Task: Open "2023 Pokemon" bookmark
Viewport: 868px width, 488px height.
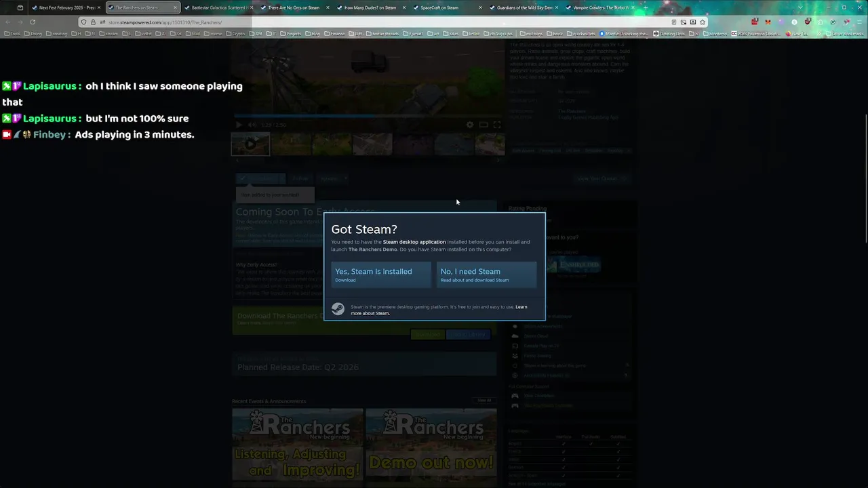Action: pyautogui.click(x=757, y=33)
